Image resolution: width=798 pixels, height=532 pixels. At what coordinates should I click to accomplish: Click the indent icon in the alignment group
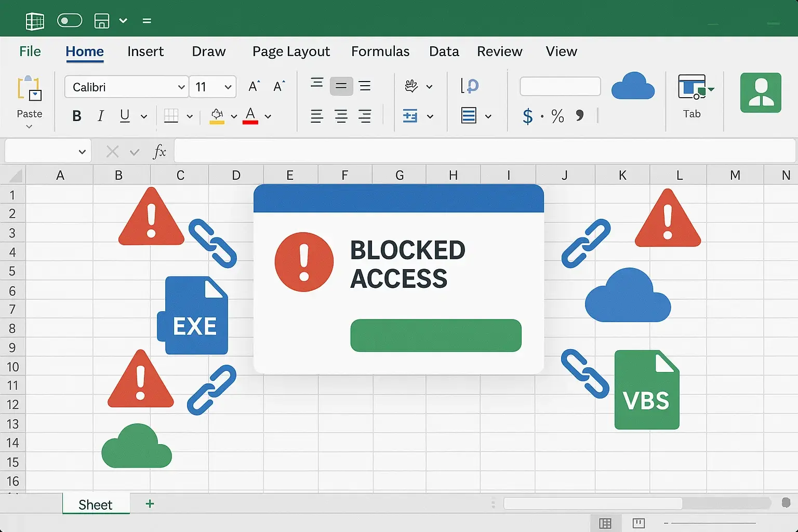coord(410,116)
